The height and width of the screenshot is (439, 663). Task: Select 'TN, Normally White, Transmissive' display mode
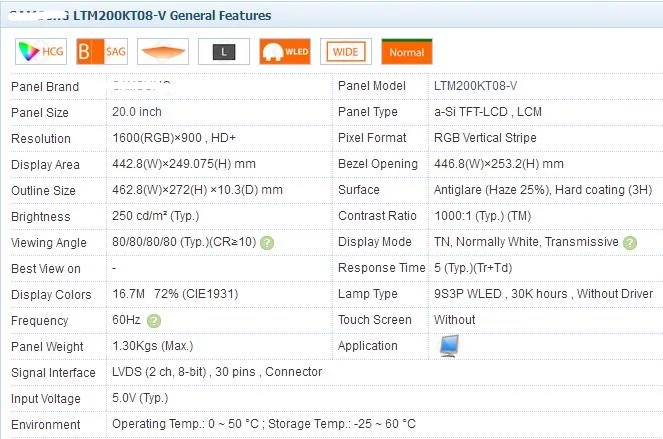[x=526, y=242]
